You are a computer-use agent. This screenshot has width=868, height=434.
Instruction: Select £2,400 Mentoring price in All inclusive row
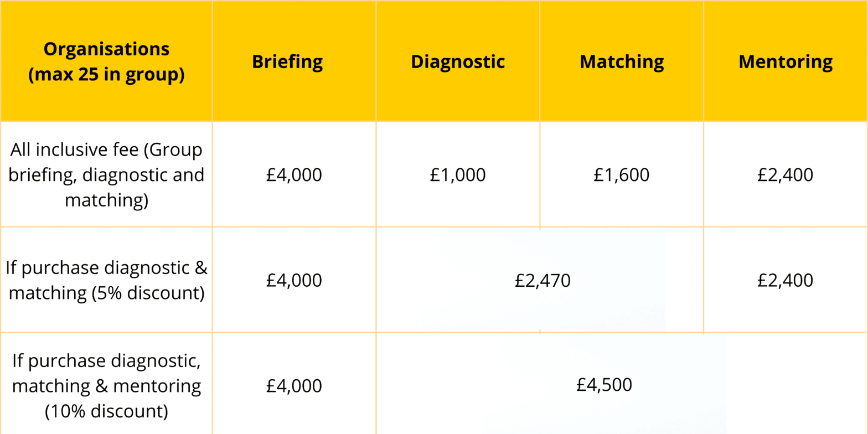coord(786,175)
